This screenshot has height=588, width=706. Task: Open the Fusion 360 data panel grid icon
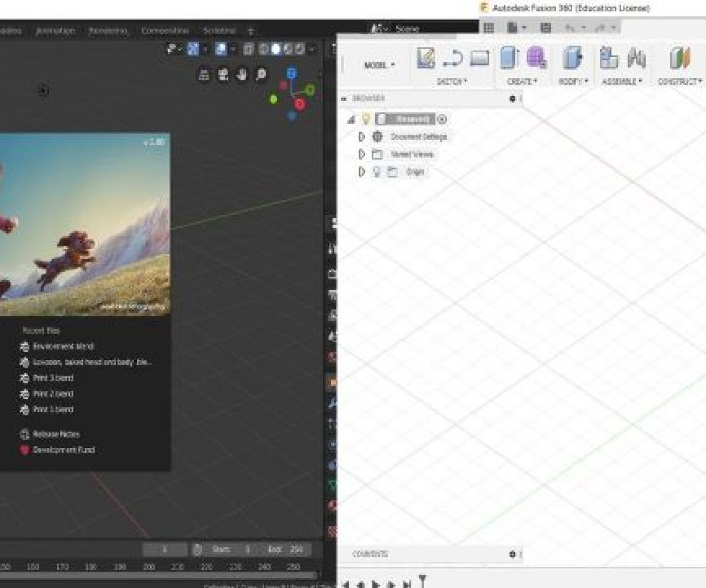489,28
